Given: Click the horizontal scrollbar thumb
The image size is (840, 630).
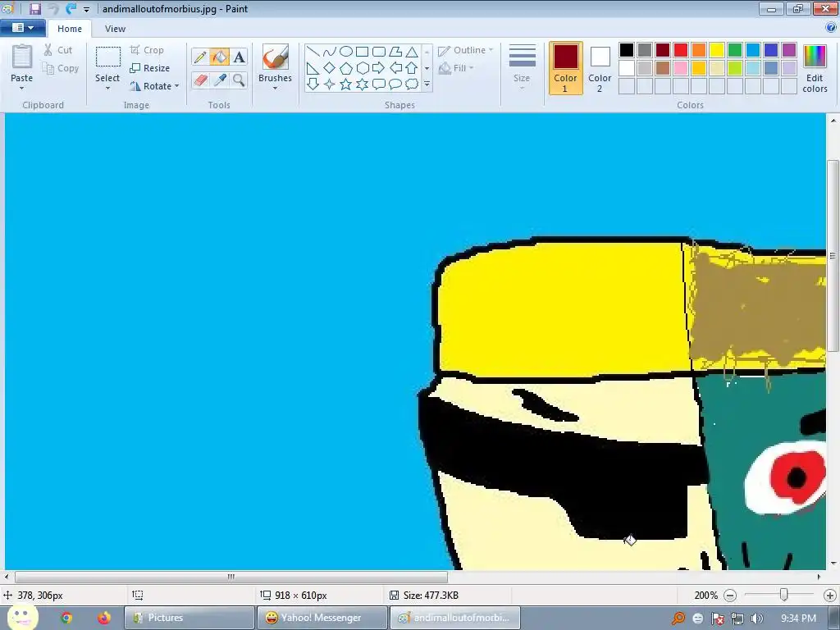Looking at the screenshot, I should click(x=231, y=577).
